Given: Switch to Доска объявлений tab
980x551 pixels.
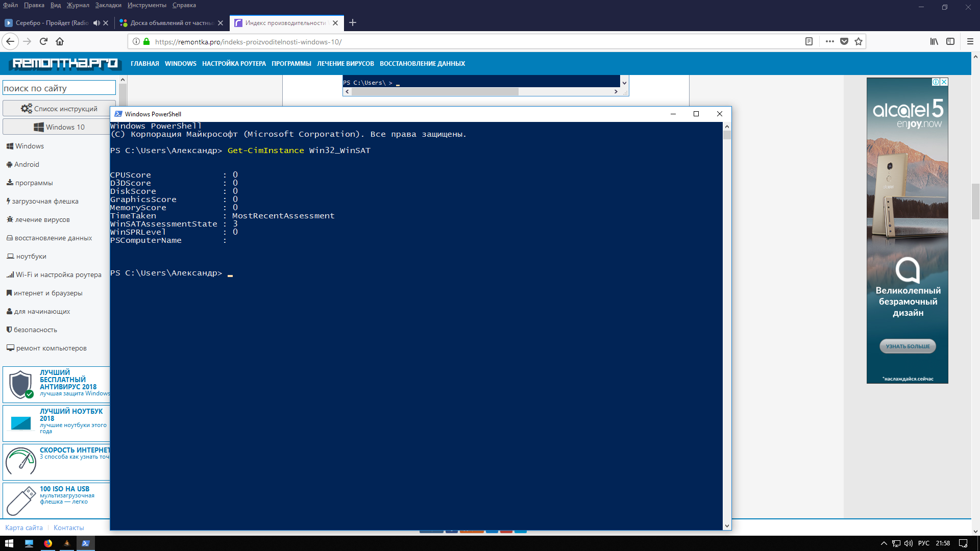Looking at the screenshot, I should (x=171, y=23).
